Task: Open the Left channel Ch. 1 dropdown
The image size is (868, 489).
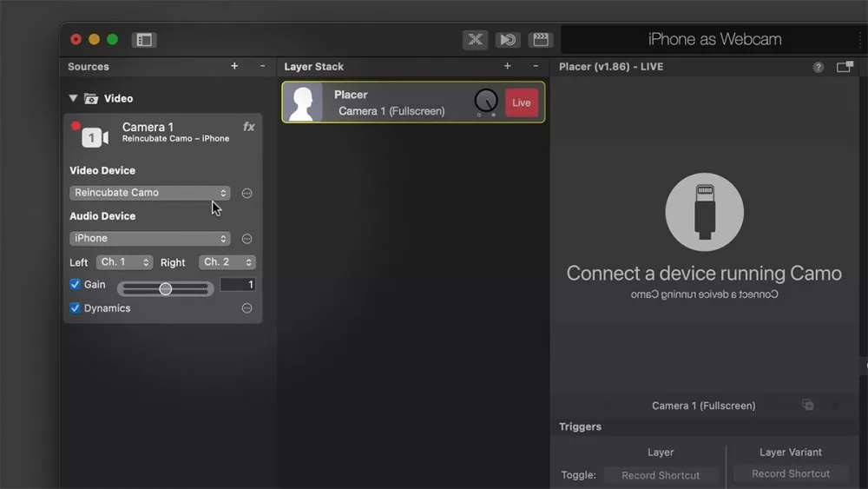Action: [x=124, y=262]
